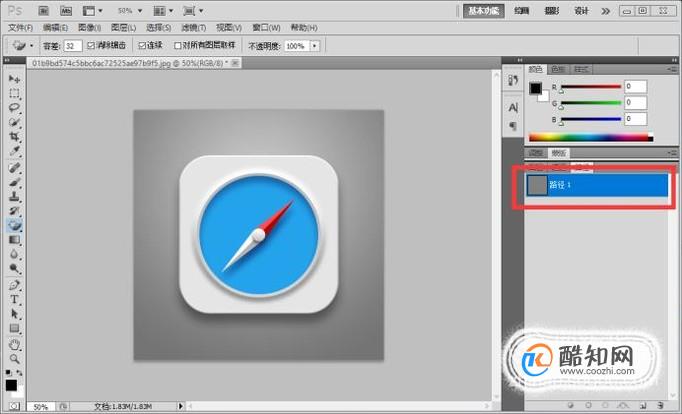
Task: Switch to the Photography (摄影) workspace
Action: click(x=552, y=11)
